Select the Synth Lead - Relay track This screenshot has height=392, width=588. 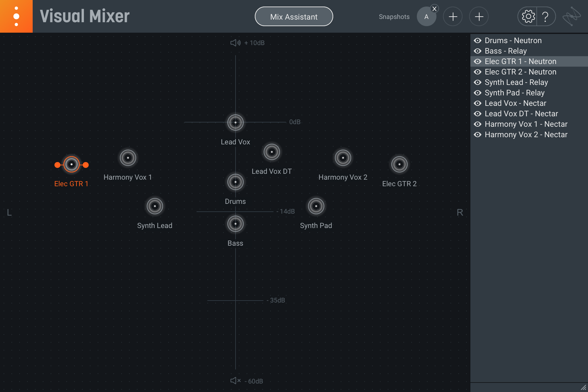(516, 82)
